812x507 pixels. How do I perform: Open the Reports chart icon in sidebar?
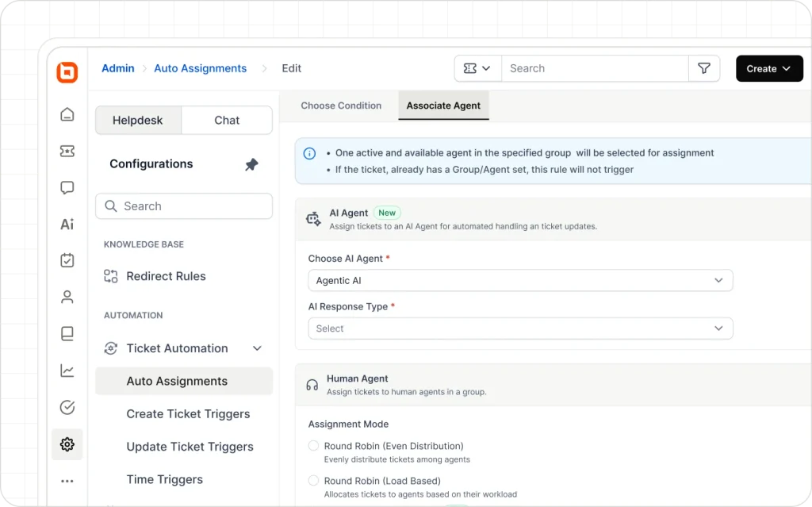click(x=67, y=371)
